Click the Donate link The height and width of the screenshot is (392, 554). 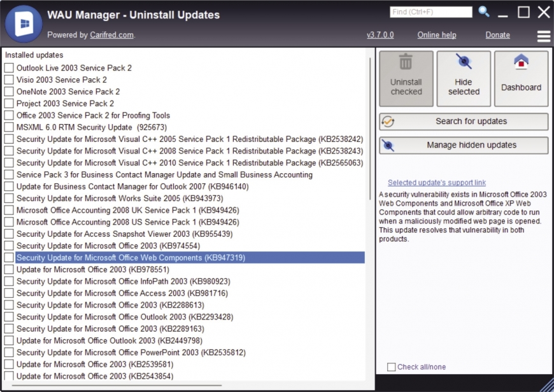click(x=497, y=35)
